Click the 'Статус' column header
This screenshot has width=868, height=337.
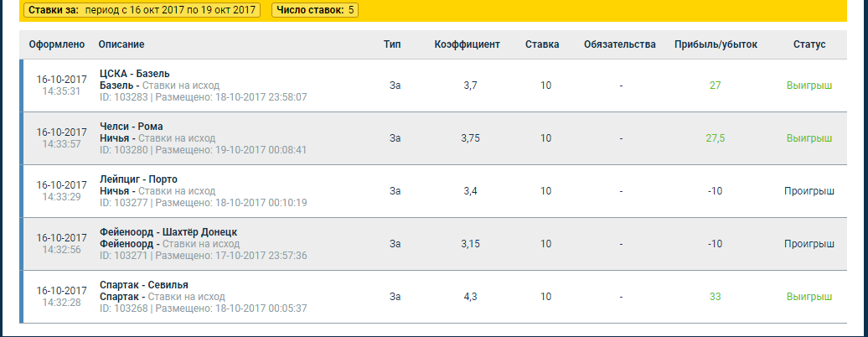(x=809, y=44)
